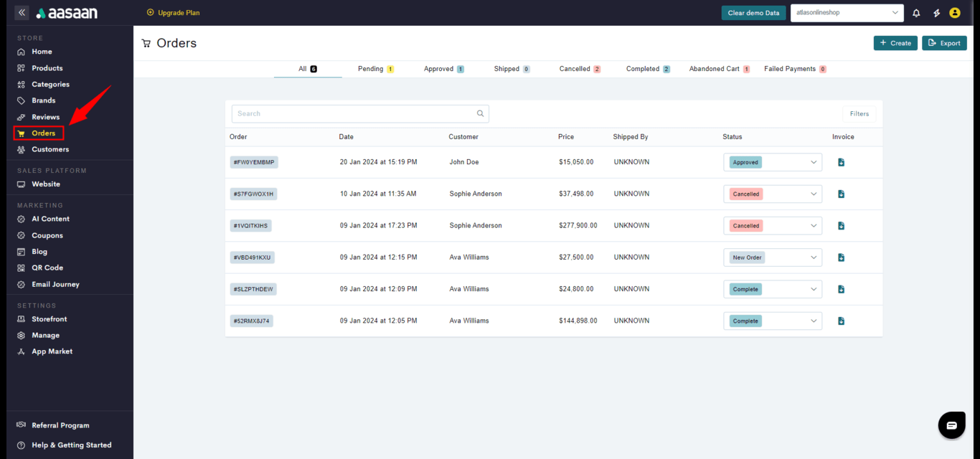
Task: Open the chat support bubble
Action: 951,425
